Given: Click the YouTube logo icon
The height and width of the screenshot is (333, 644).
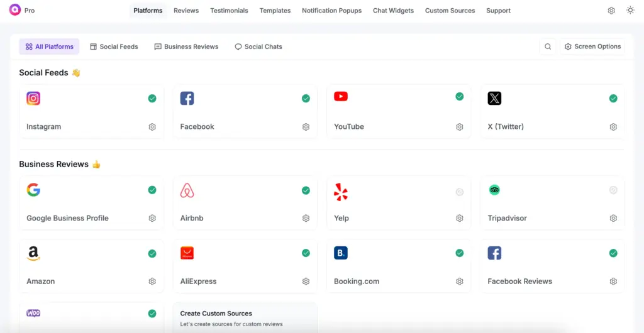Looking at the screenshot, I should tap(340, 96).
